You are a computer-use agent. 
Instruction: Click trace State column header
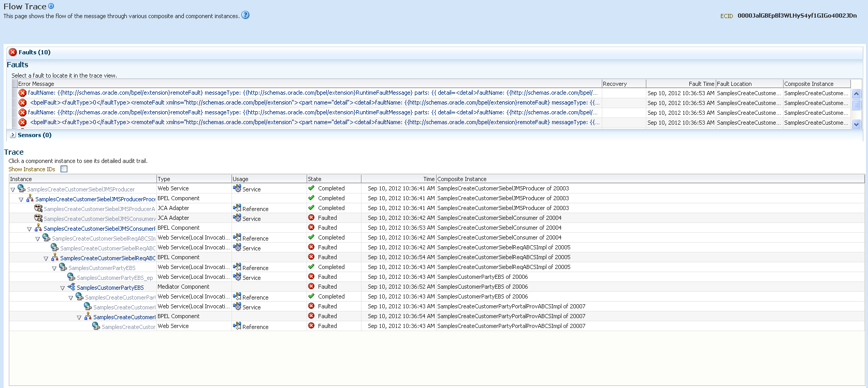coord(334,179)
